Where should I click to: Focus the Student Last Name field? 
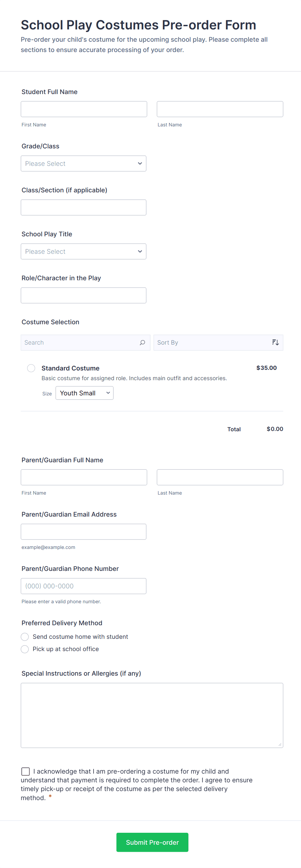click(x=220, y=109)
